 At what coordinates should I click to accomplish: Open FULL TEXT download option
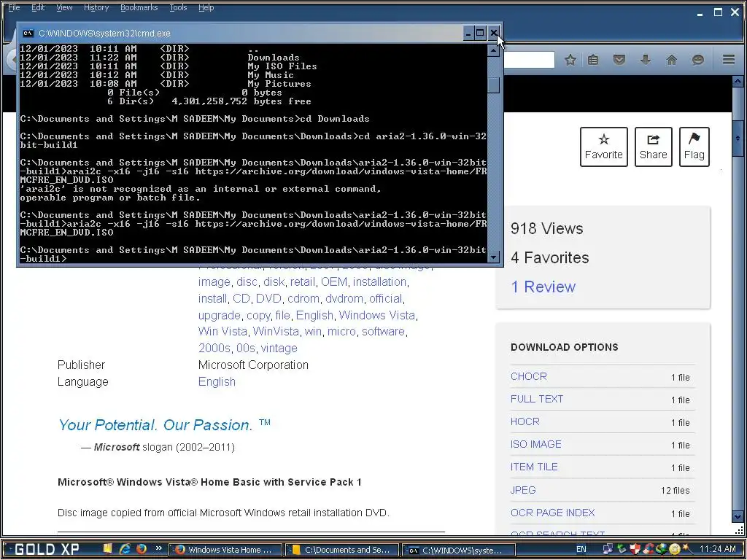[x=537, y=399]
